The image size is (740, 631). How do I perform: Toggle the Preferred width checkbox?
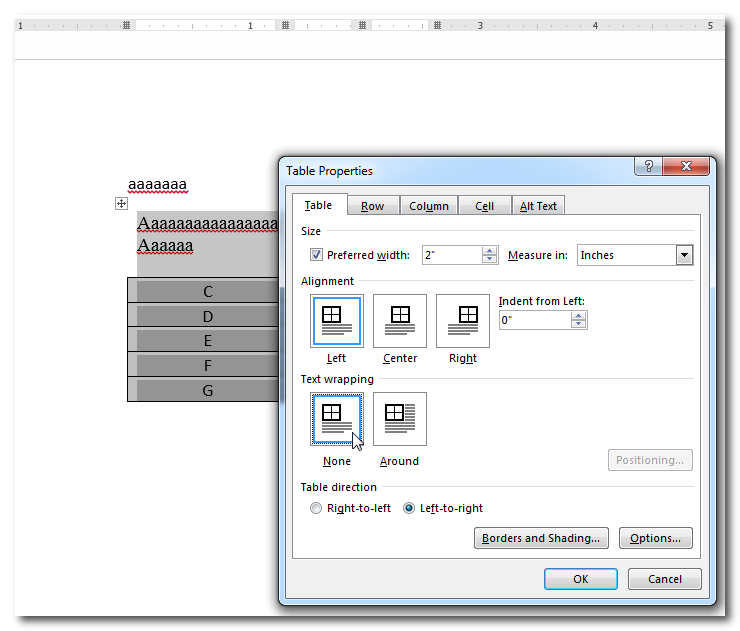pyautogui.click(x=317, y=255)
